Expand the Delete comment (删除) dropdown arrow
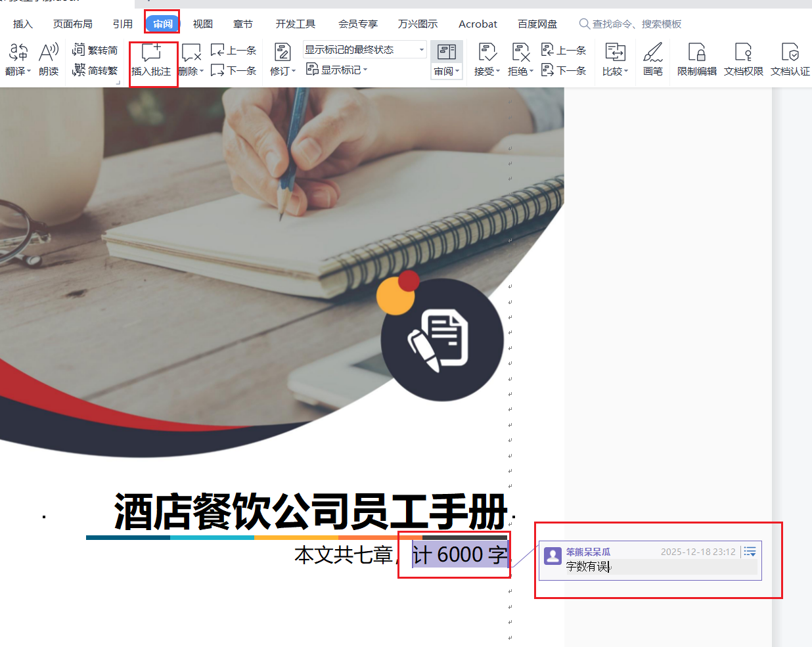The image size is (812, 647). (x=202, y=71)
